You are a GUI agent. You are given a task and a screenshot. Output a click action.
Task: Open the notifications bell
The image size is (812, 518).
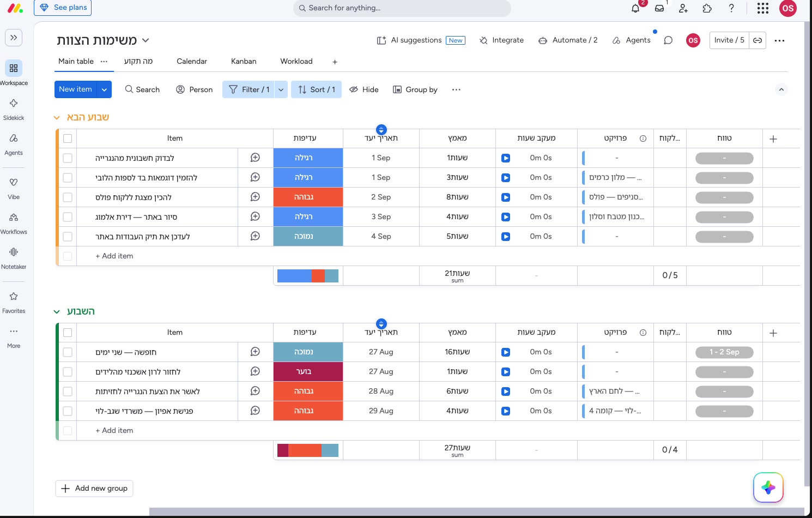tap(635, 8)
